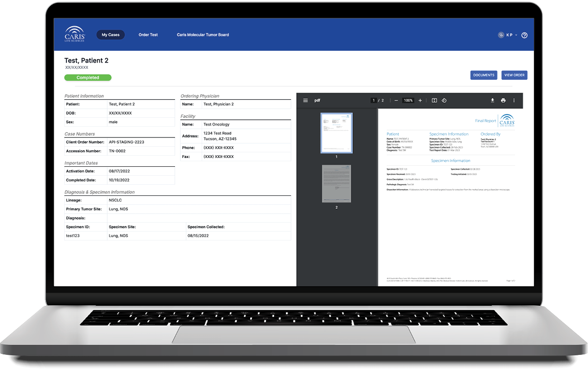Click the DOCUMENTS button
588x370 pixels.
pyautogui.click(x=484, y=75)
